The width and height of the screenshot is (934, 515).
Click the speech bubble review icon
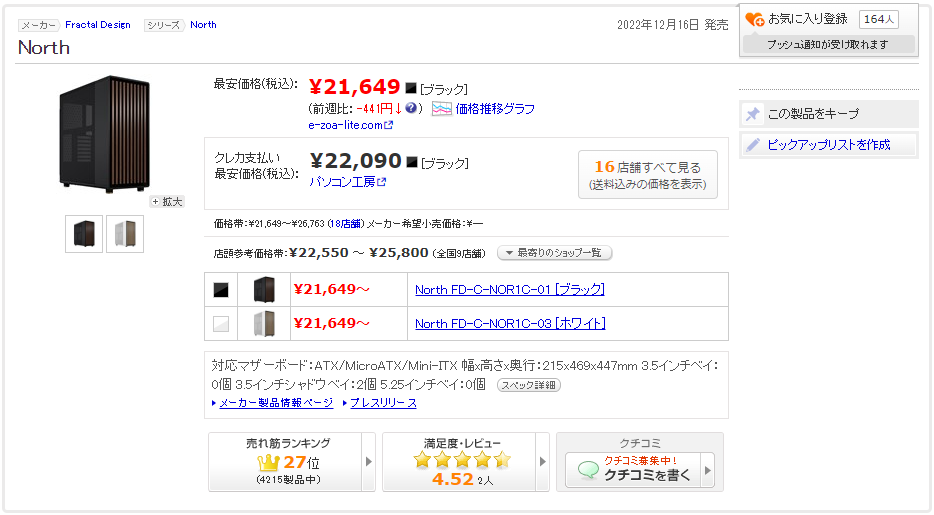tap(588, 468)
